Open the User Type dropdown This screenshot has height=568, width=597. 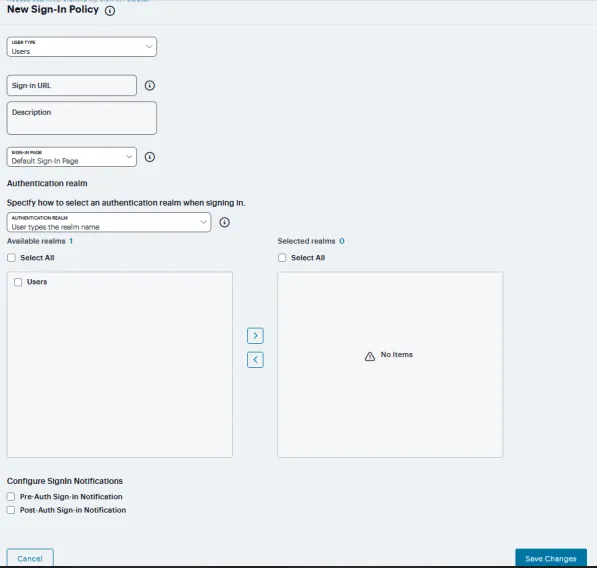tap(81, 47)
